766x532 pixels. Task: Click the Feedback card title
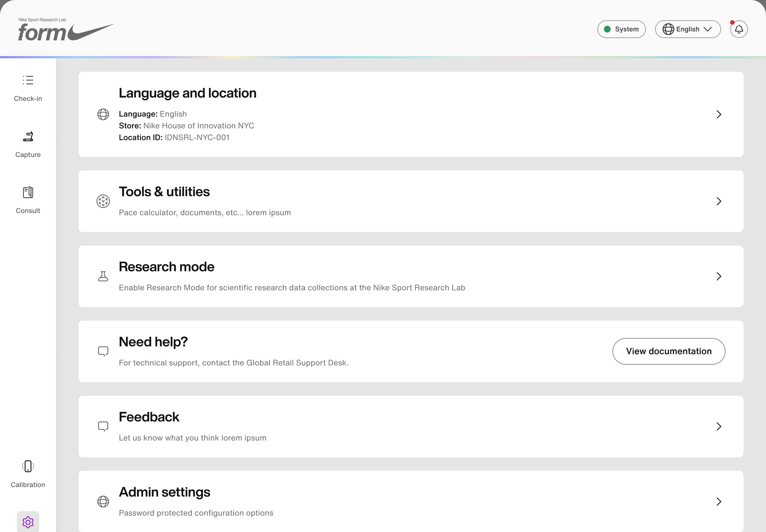(x=149, y=417)
